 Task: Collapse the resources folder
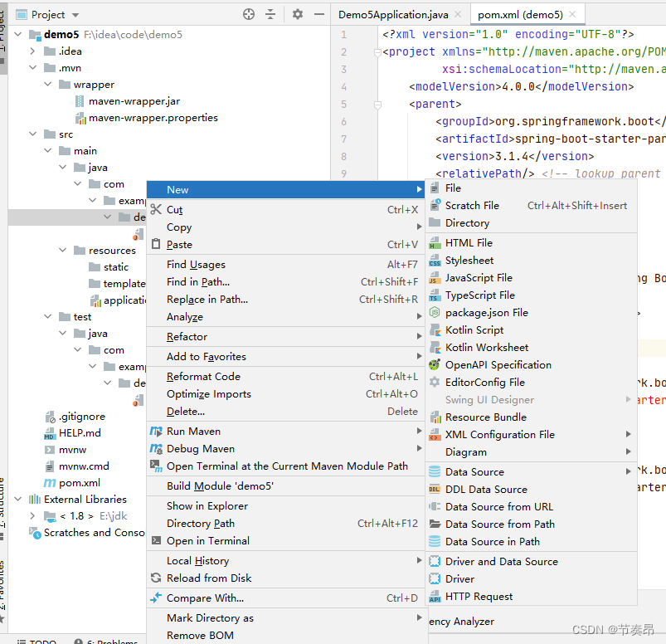62,250
